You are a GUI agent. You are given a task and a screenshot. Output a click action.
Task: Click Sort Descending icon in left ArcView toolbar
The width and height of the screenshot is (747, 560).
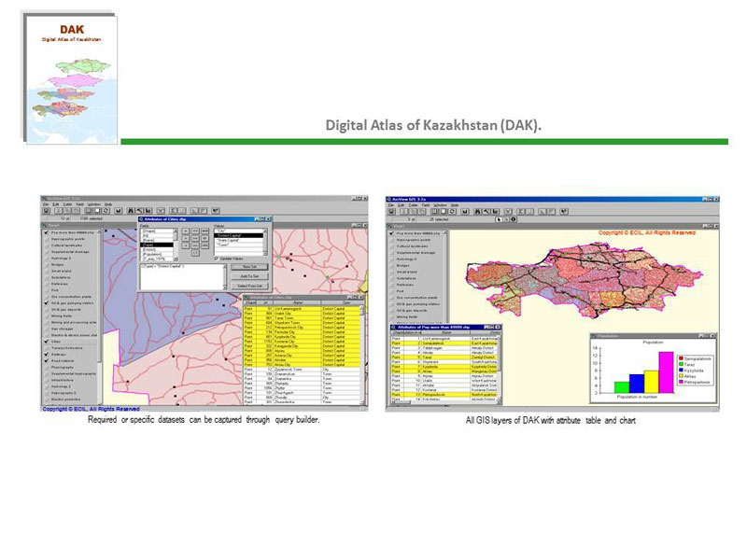[204, 211]
